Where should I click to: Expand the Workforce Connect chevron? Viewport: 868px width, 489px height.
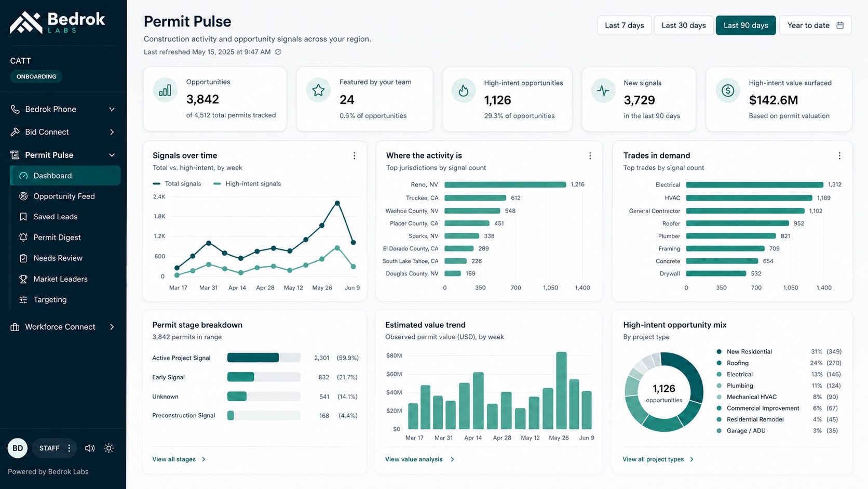coord(112,327)
